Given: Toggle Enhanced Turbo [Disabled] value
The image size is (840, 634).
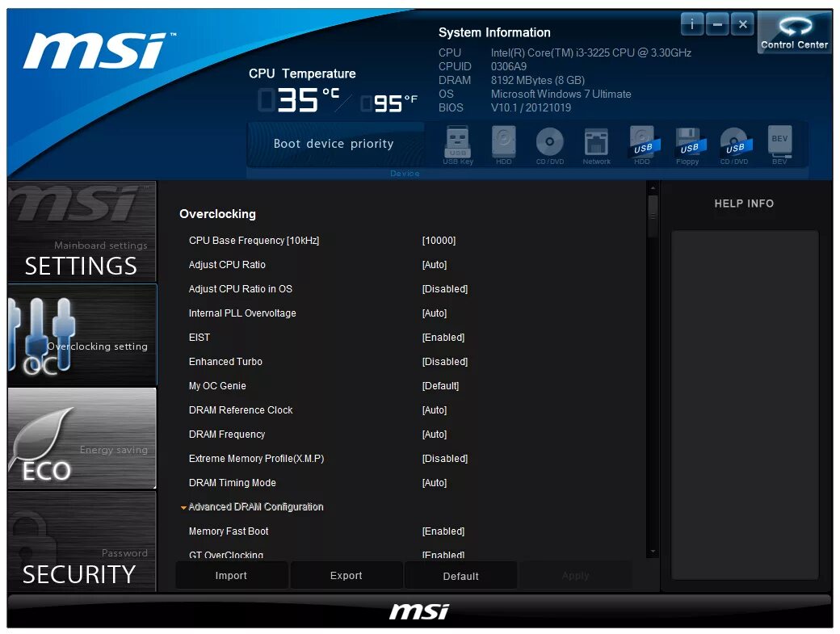Looking at the screenshot, I should 445,362.
